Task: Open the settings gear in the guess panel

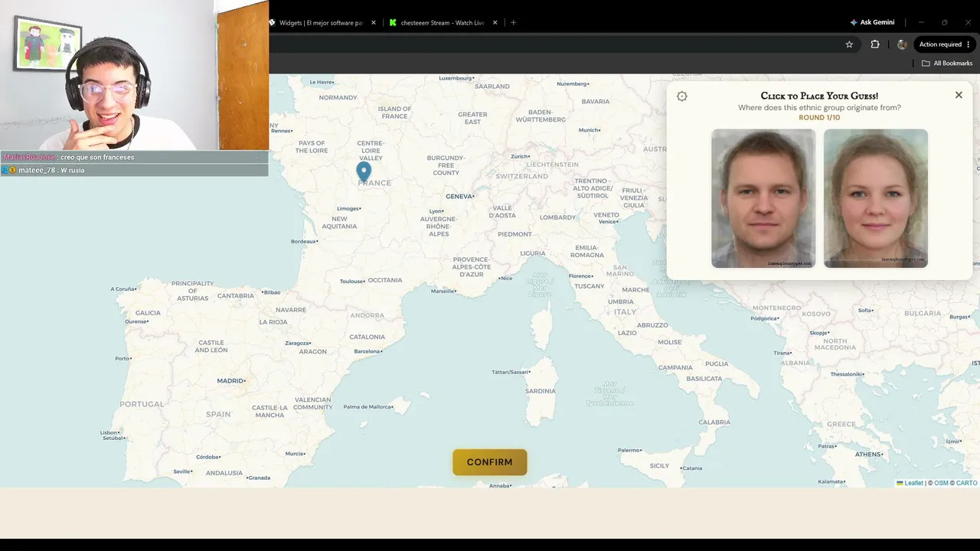Action: tap(682, 96)
